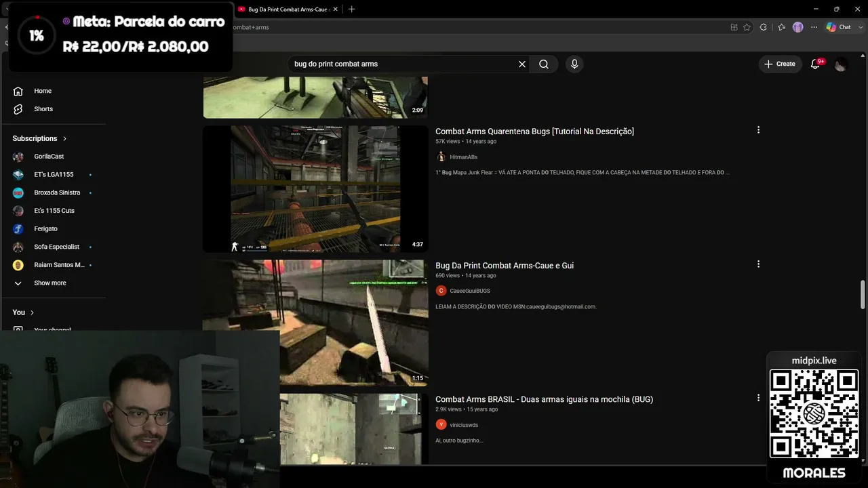Add page to browser favorites star
Viewport: 868px width, 488px height.
click(747, 27)
